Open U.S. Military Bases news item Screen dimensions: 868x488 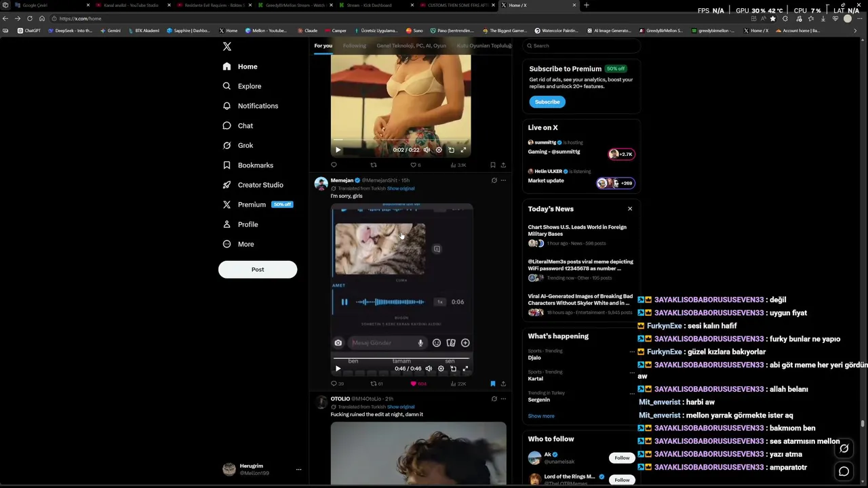581,235
